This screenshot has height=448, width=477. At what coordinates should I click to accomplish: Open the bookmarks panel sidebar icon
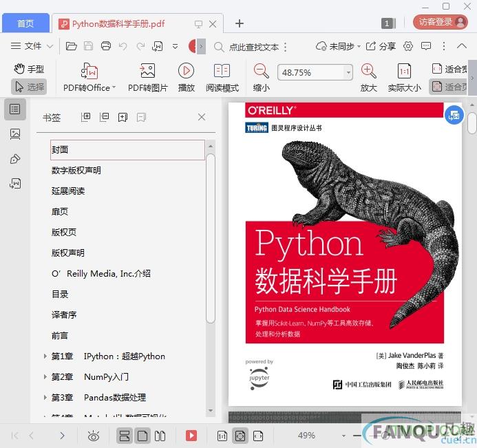point(15,109)
